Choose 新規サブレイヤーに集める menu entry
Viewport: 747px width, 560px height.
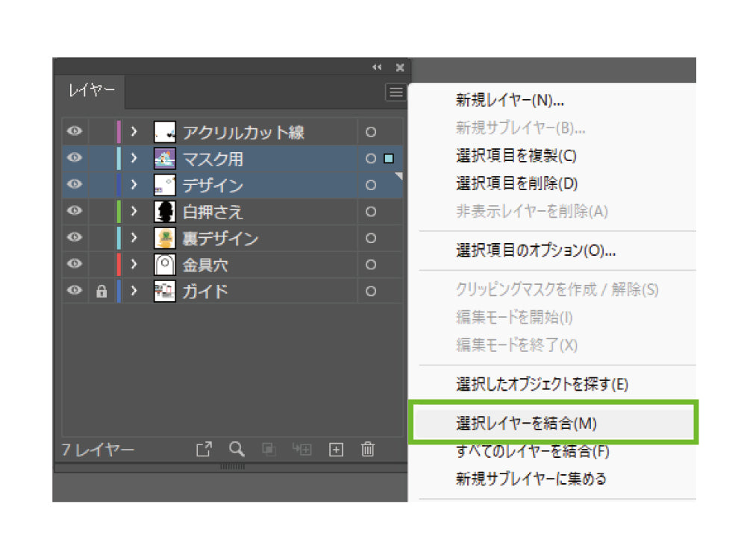[x=531, y=479]
